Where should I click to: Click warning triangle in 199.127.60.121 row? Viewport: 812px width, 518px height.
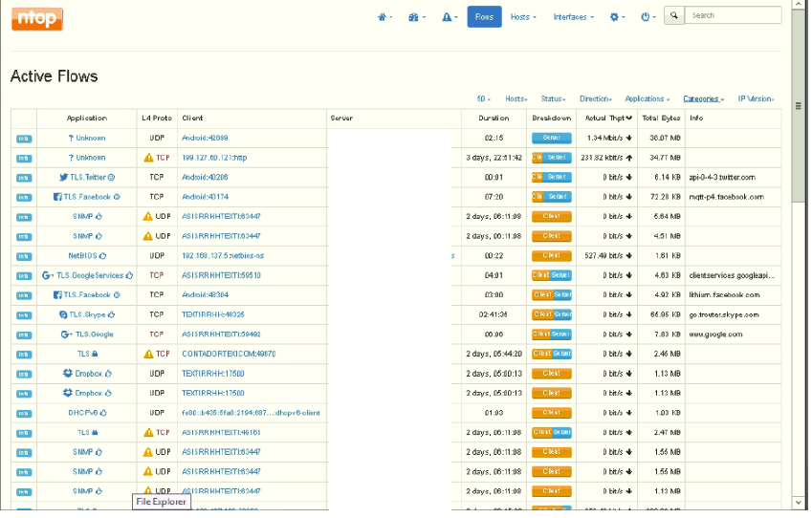[148, 158]
